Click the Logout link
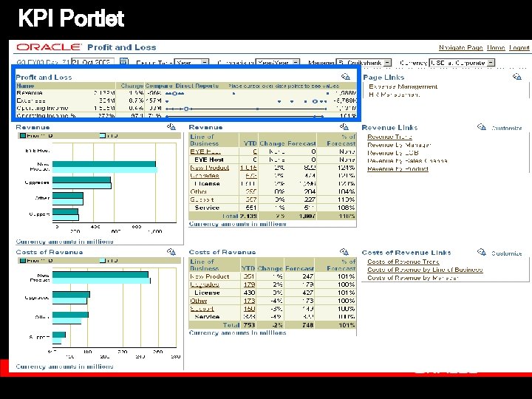532x399 pixels. coord(519,47)
